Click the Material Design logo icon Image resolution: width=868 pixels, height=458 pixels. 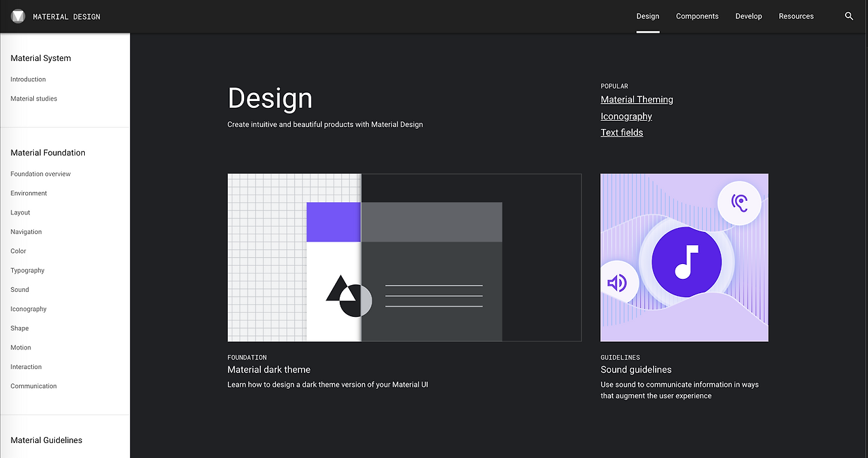18,16
